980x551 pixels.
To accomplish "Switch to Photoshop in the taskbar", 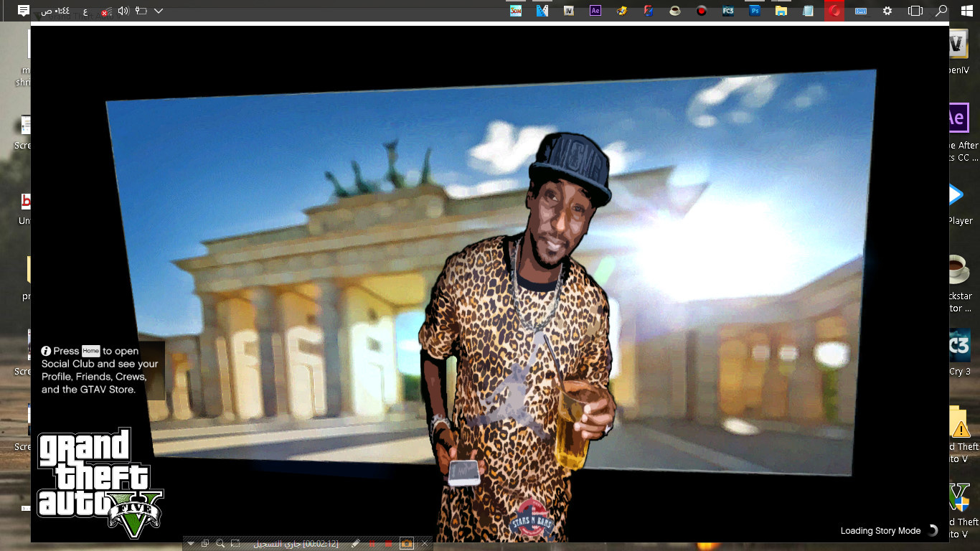I will pyautogui.click(x=755, y=11).
